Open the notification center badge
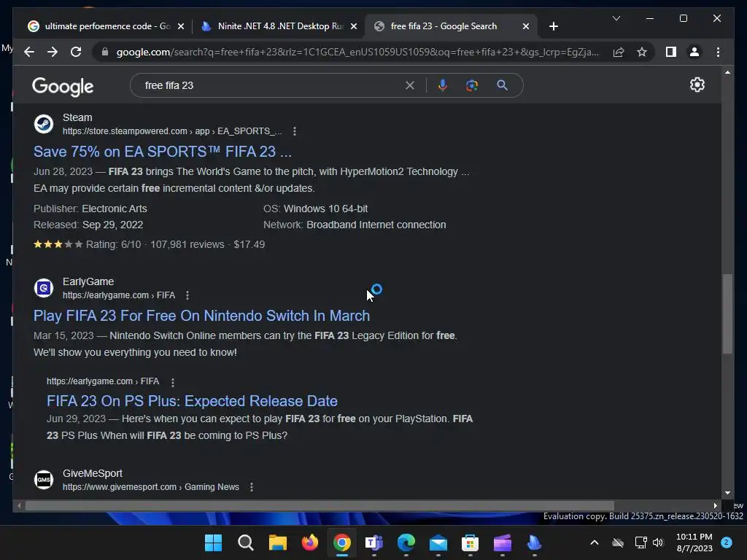Viewport: 747px width, 560px height. pyautogui.click(x=727, y=542)
